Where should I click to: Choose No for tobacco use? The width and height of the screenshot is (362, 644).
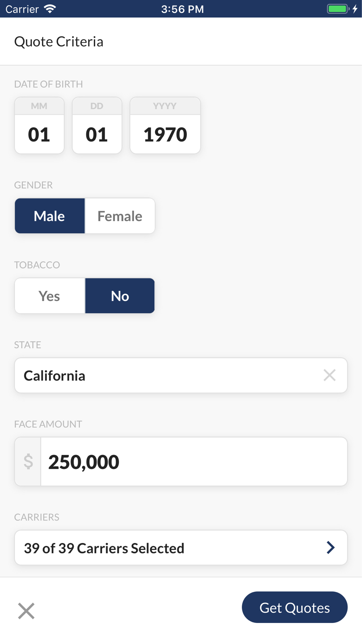pos(120,296)
